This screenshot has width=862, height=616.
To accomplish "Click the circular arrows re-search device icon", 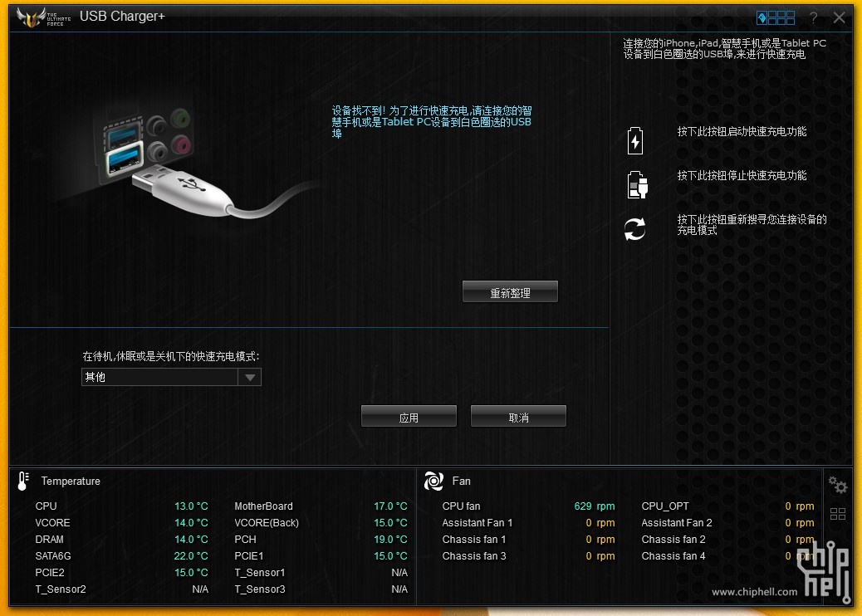I will [635, 228].
